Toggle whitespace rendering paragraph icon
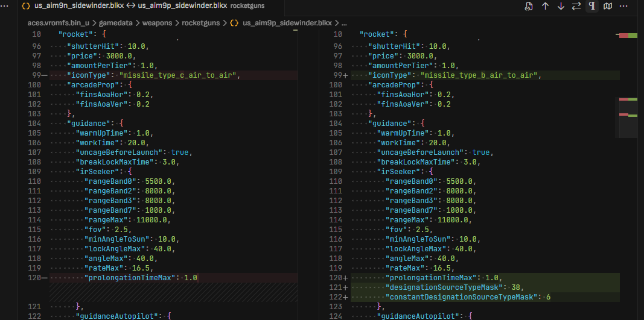Image resolution: width=644 pixels, height=320 pixels. pyautogui.click(x=592, y=6)
